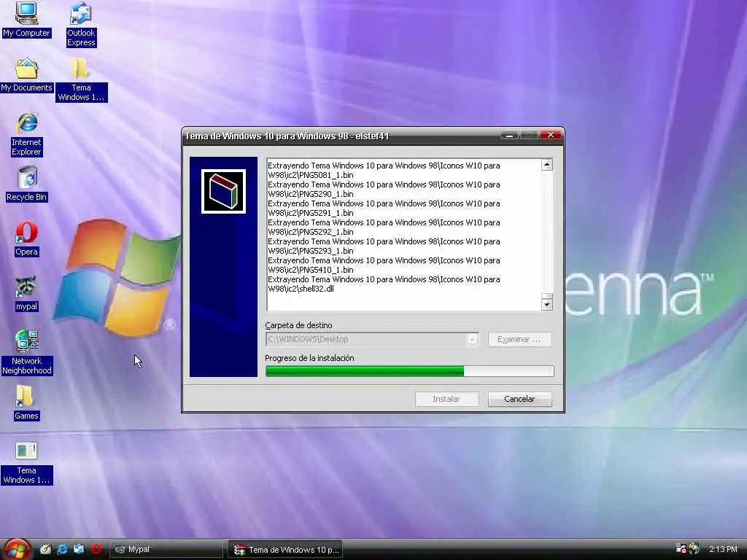The height and width of the screenshot is (560, 747).
Task: Click the Carpeta de destino label
Action: click(x=298, y=325)
